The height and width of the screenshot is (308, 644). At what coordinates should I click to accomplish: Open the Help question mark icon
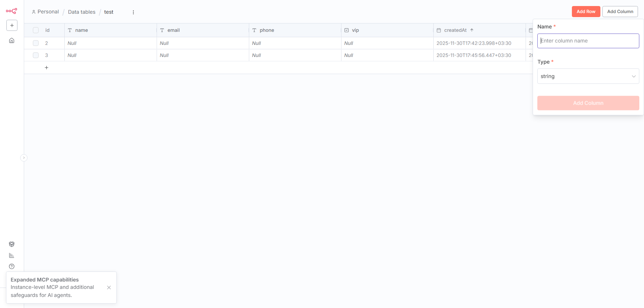[12, 266]
